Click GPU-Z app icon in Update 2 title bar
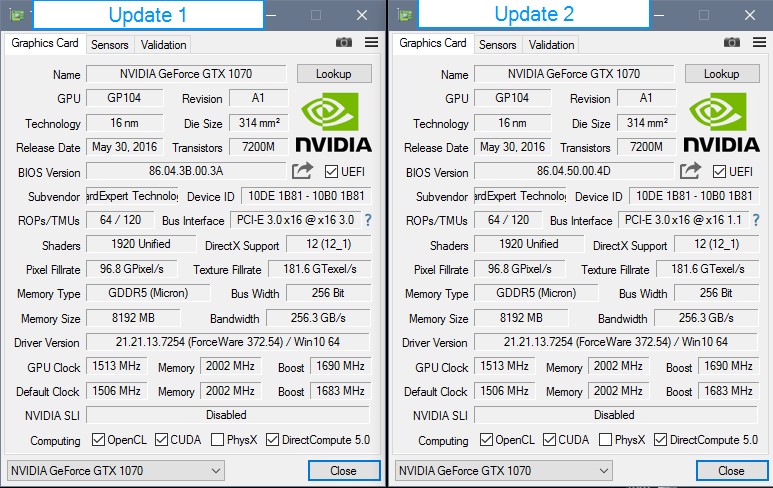The height and width of the screenshot is (488, 773). (x=405, y=15)
